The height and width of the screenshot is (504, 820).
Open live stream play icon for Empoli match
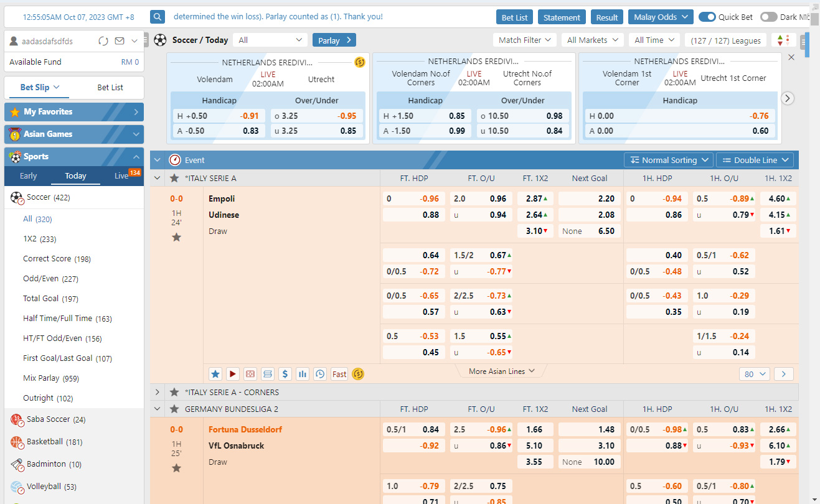(233, 374)
